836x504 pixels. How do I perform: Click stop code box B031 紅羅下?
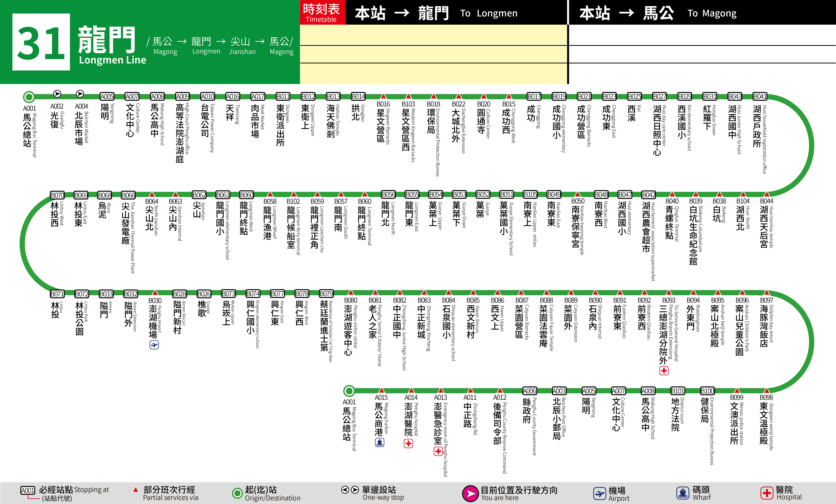pos(710,97)
